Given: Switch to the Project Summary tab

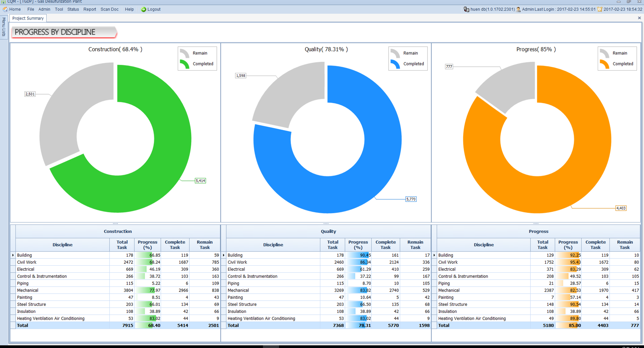Looking at the screenshot, I should click(28, 18).
